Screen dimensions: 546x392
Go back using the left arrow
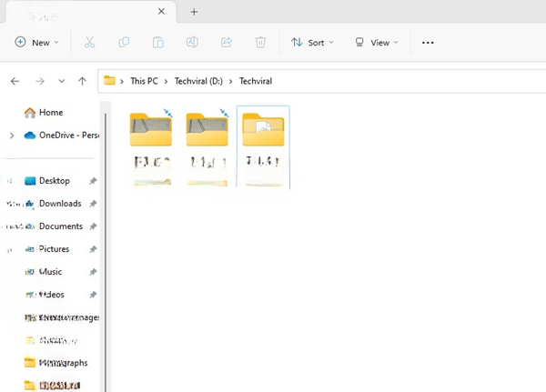tap(15, 81)
